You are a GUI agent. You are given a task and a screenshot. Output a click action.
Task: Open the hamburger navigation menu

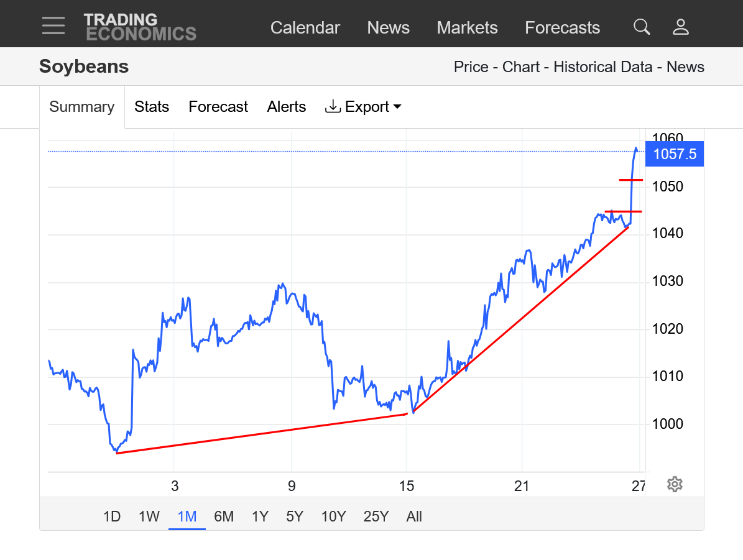[x=53, y=26]
